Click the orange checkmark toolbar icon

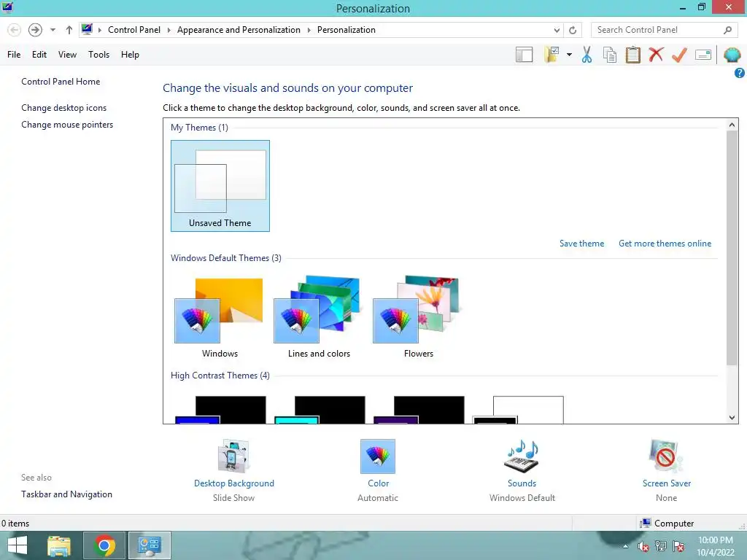coord(679,55)
